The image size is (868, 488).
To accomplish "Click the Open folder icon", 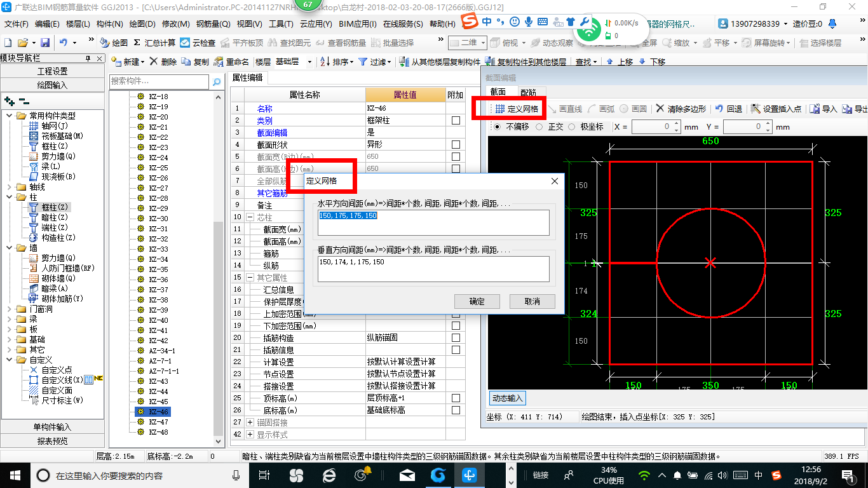I will coord(22,43).
